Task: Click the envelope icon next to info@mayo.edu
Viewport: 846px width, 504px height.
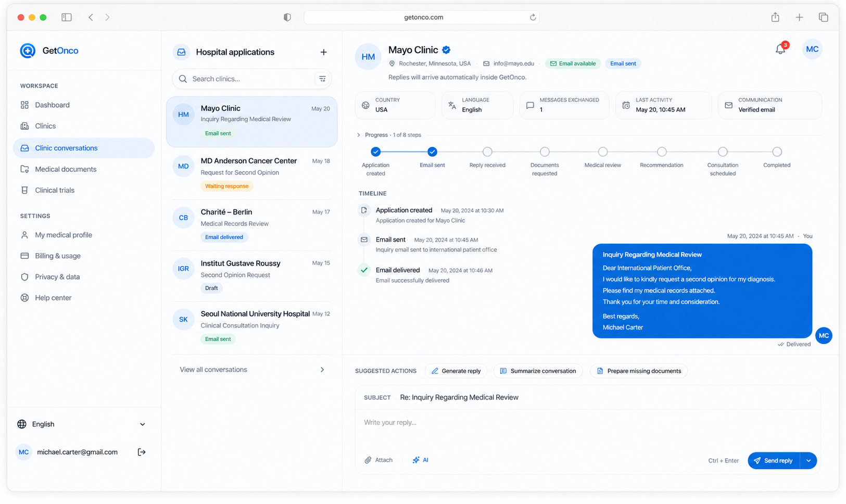Action: (x=486, y=64)
